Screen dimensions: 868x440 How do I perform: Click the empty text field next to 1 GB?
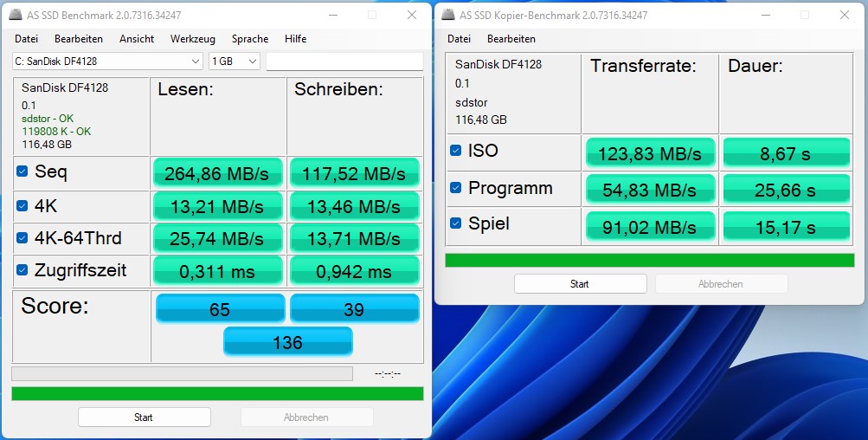344,61
